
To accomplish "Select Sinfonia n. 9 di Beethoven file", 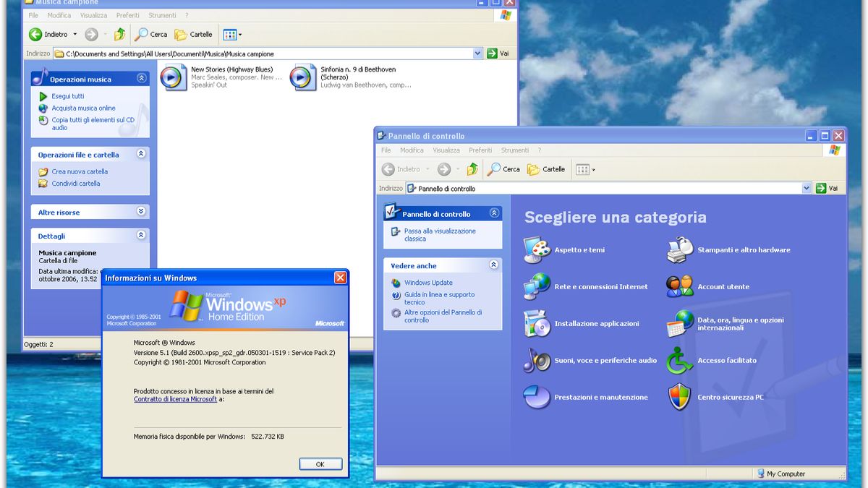I will tap(352, 77).
